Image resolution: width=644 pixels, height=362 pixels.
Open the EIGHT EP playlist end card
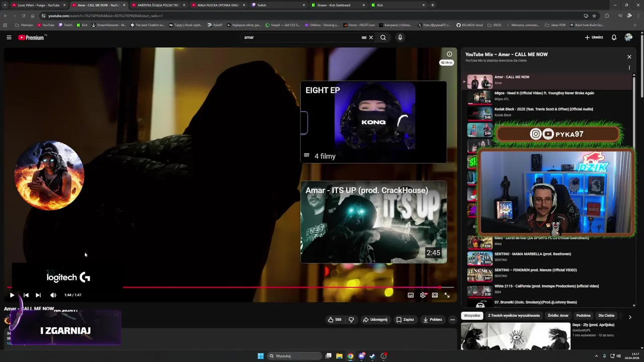click(x=373, y=122)
